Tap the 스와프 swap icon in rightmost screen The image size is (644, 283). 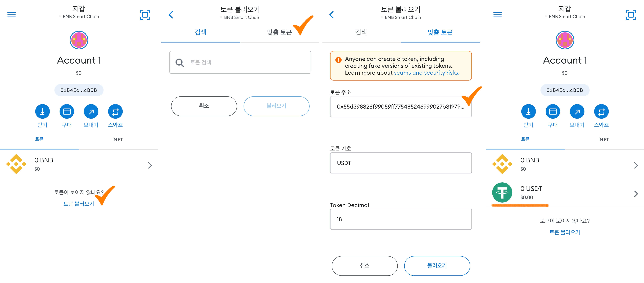pyautogui.click(x=601, y=111)
